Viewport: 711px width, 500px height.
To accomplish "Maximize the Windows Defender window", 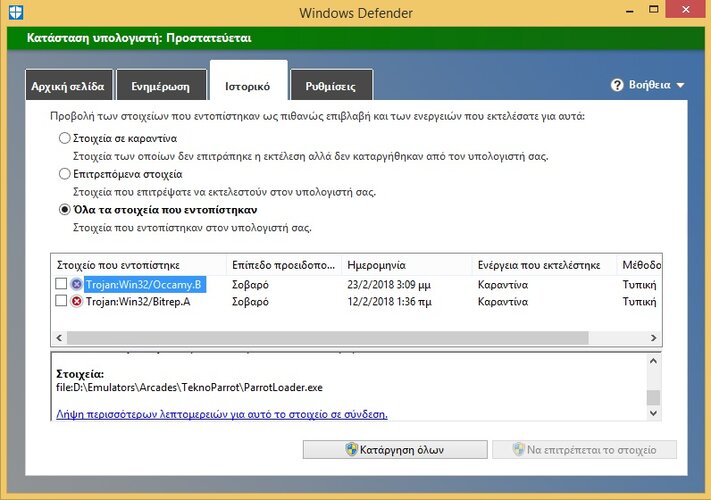I will [653, 9].
